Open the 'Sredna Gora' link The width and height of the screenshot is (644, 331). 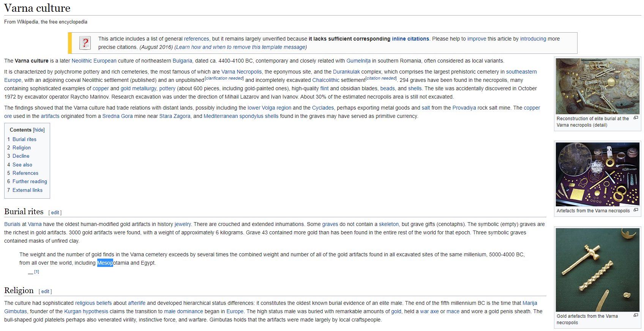click(117, 116)
